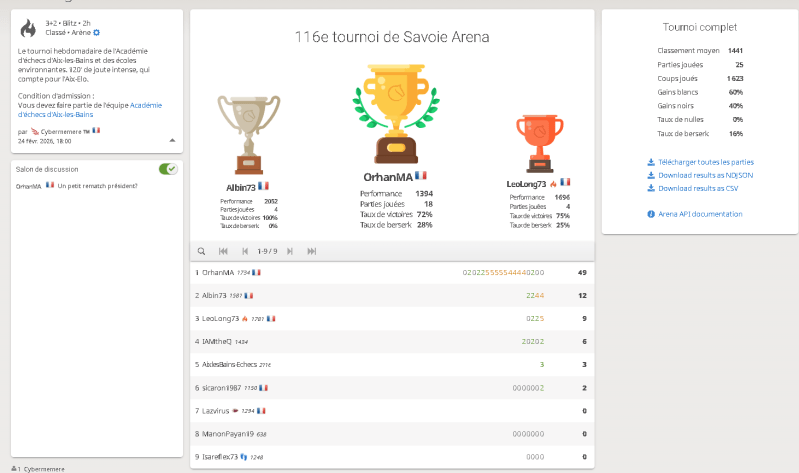The image size is (799, 473).
Task: Click Télécharger toutes les parties link
Action: tap(700, 161)
